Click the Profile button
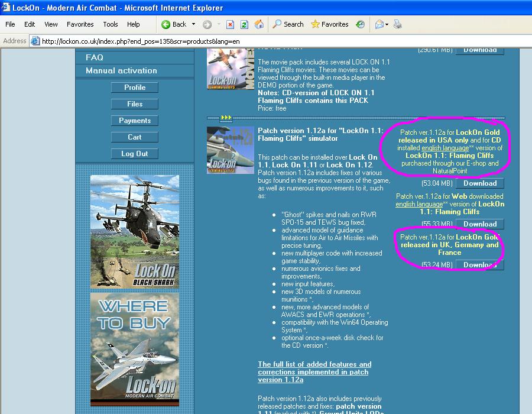The width and height of the screenshot is (532, 414). point(135,87)
